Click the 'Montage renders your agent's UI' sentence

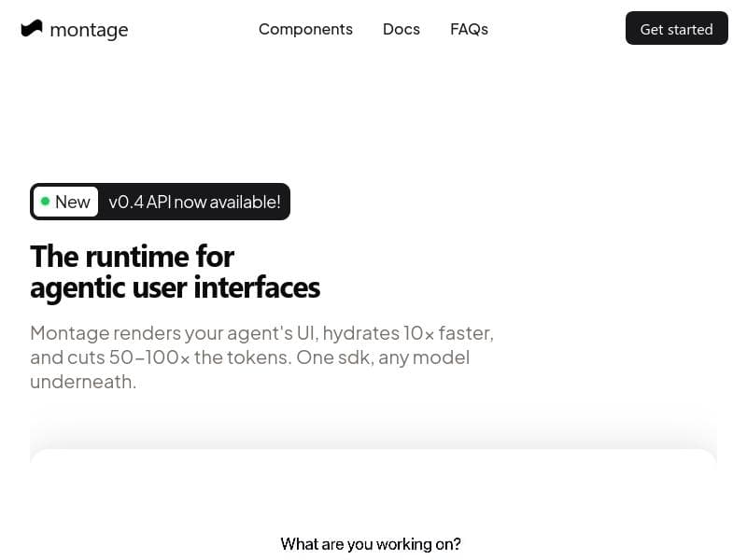174,333
